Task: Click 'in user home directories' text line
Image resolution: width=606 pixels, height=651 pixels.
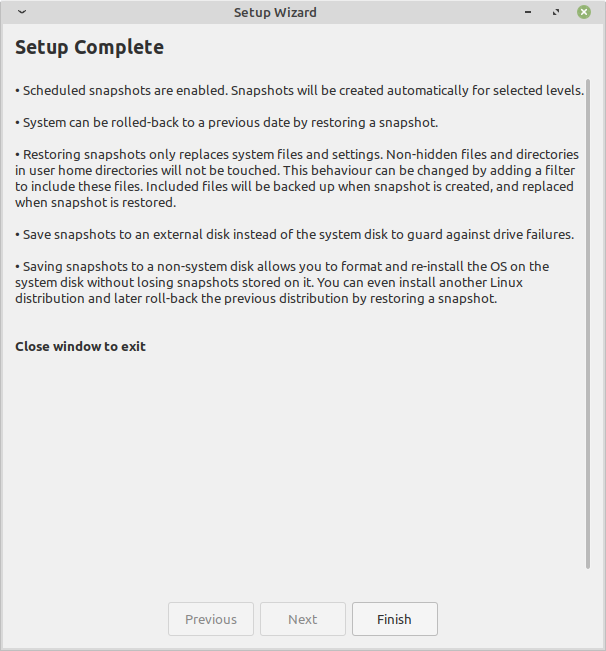Action: pos(295,171)
